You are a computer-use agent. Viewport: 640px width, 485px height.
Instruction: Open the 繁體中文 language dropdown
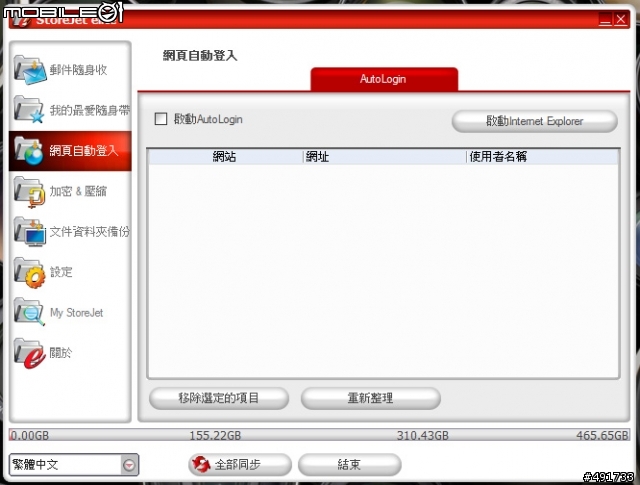[x=73, y=465]
